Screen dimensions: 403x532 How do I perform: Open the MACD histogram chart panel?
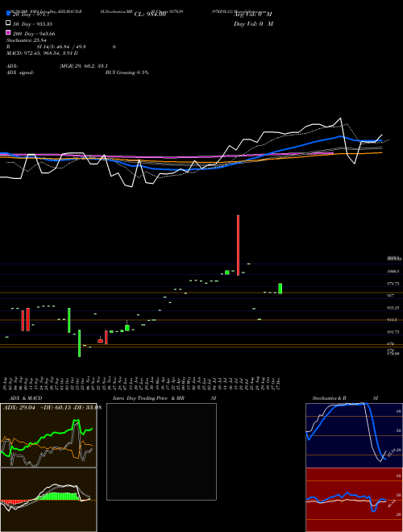[x=48, y=500]
